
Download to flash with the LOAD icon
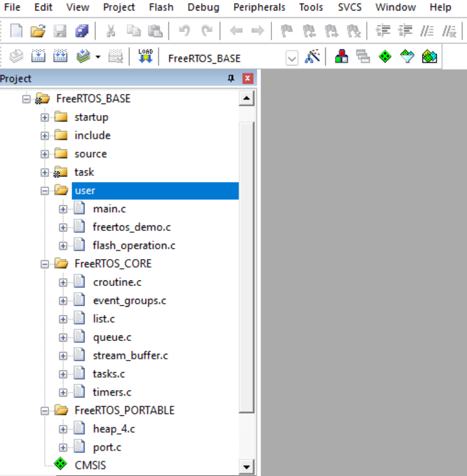tap(145, 56)
